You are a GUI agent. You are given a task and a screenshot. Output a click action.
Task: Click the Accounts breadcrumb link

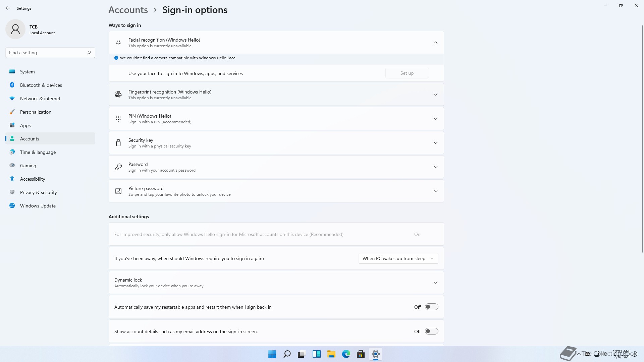(x=128, y=10)
